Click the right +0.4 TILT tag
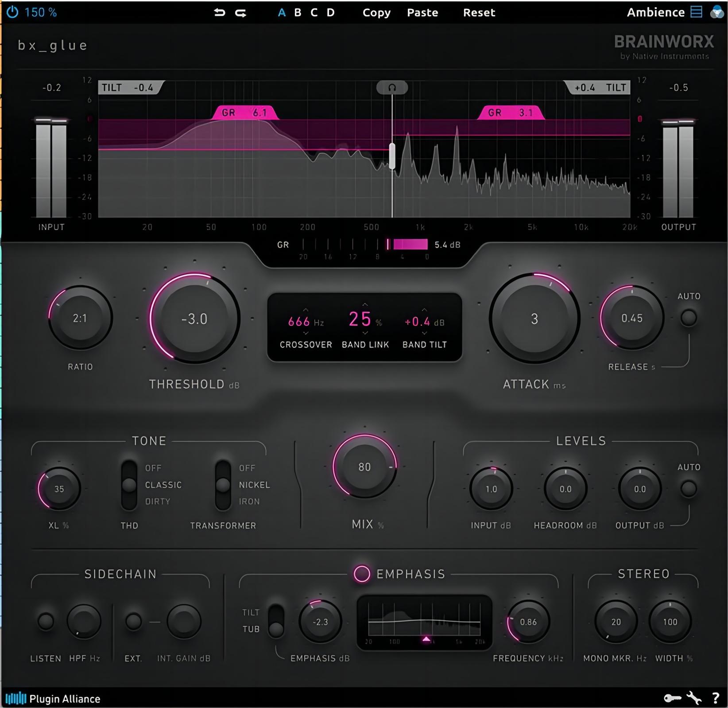Viewport: 728px width, 708px height. (597, 87)
